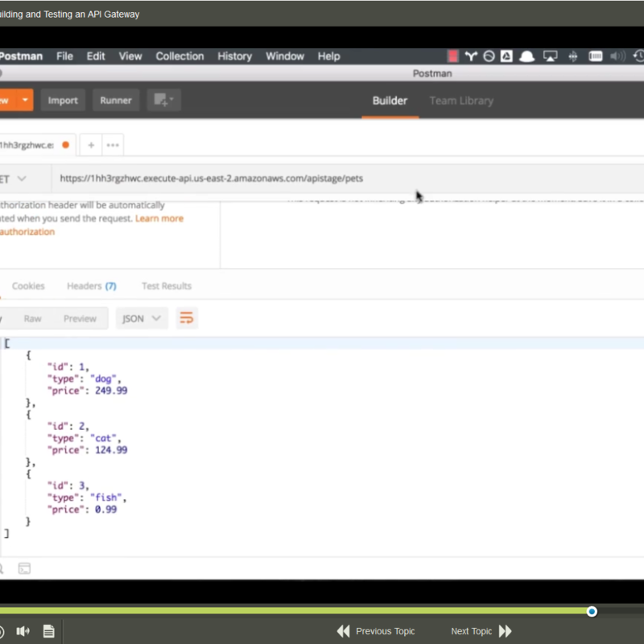The height and width of the screenshot is (644, 644).
Task: Add a new request tab
Action: pyautogui.click(x=91, y=145)
